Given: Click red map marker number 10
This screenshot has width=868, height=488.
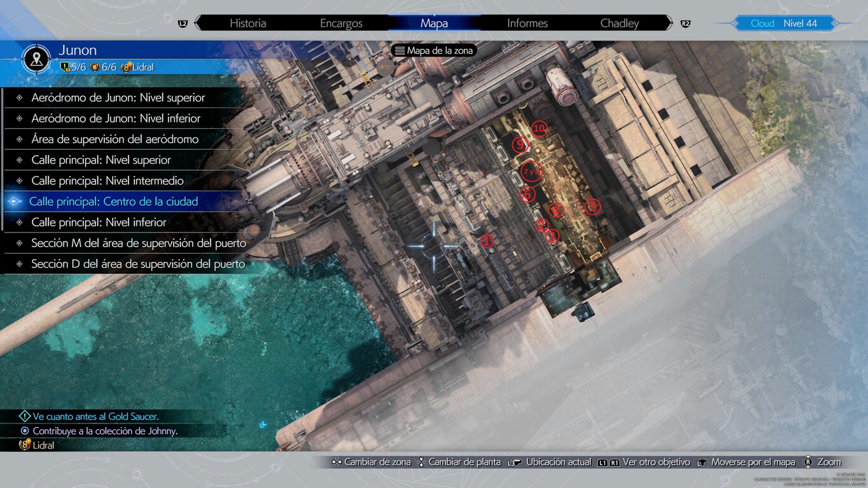Looking at the screenshot, I should point(539,129).
